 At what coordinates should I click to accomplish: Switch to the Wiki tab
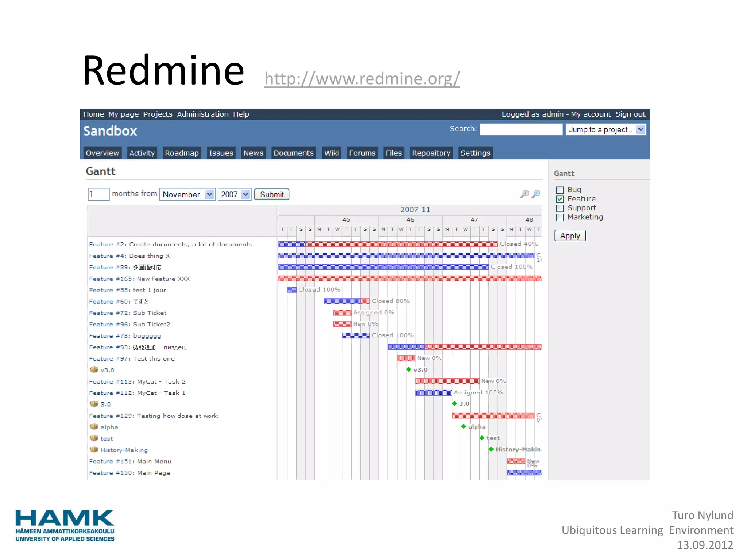pos(332,153)
